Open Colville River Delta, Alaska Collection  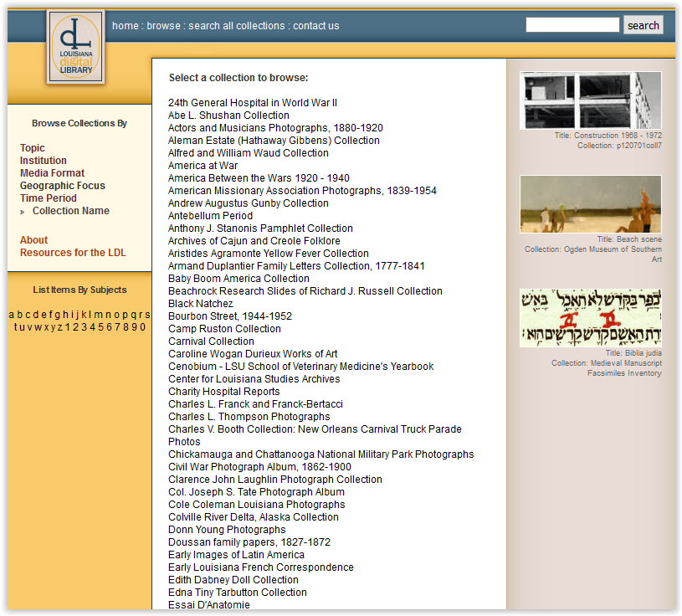(x=254, y=518)
